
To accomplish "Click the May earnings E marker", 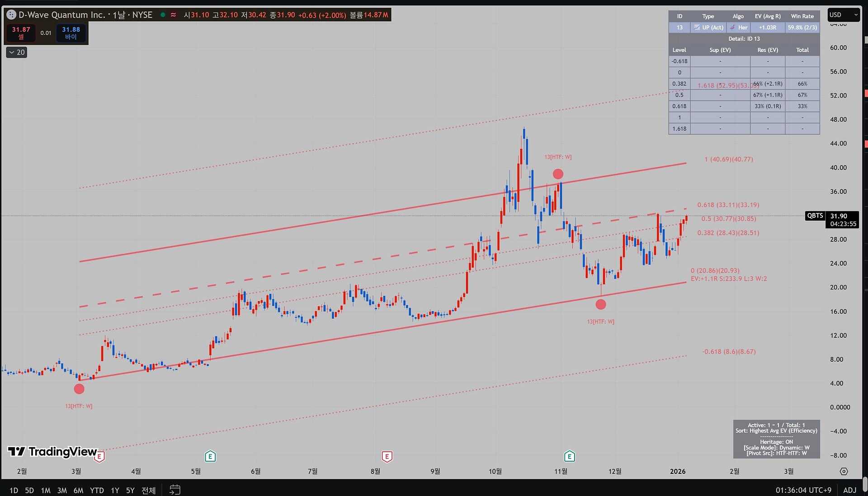I will [x=210, y=456].
